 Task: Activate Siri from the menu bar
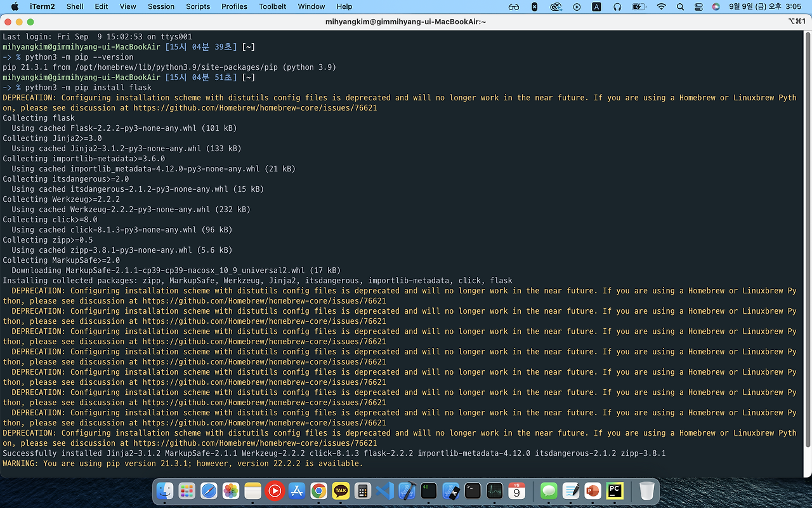[x=716, y=6]
